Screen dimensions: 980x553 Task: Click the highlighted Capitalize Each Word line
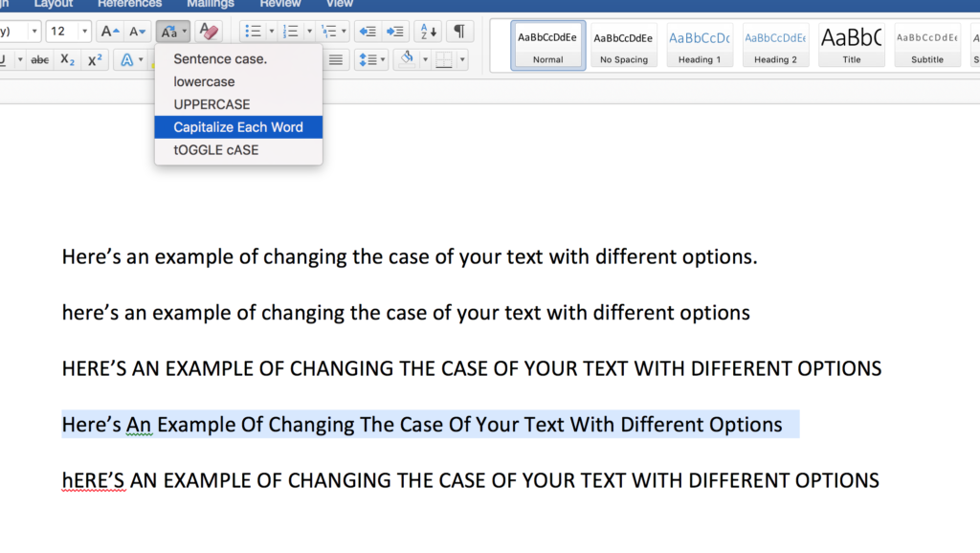pos(422,424)
